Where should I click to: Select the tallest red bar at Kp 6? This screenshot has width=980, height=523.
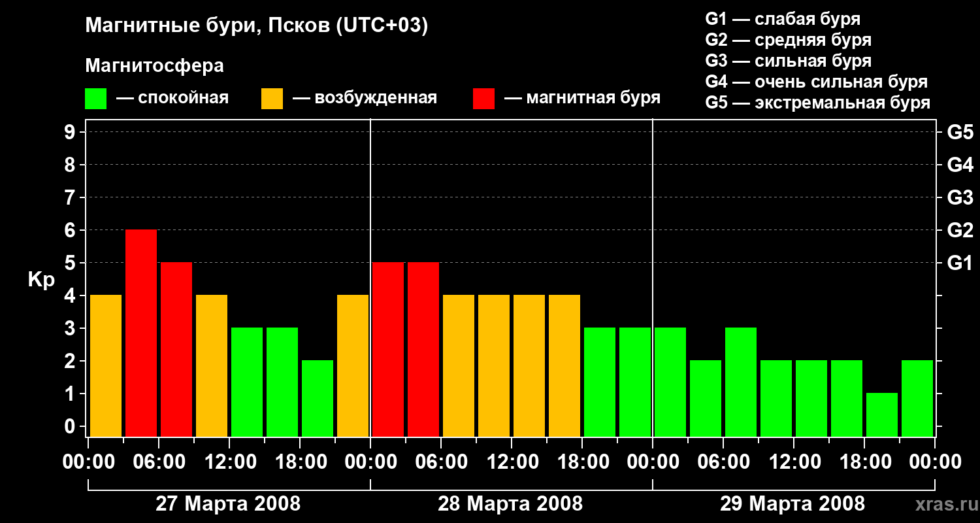141,332
